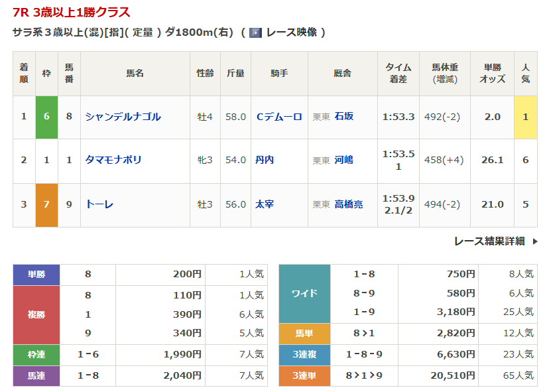Image resolution: width=547 pixels, height=392 pixels.
Task: Click the 3連単 payout label
Action: point(304,375)
